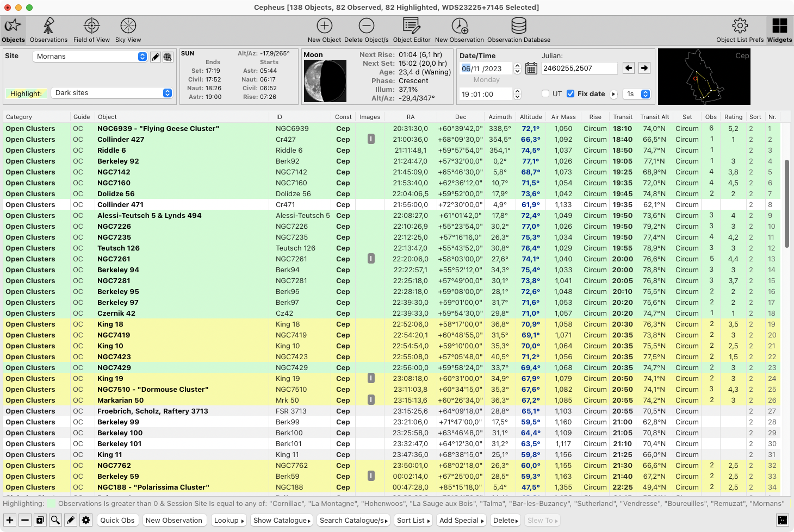
Task: Click the New Object toolbar icon
Action: 324,30
